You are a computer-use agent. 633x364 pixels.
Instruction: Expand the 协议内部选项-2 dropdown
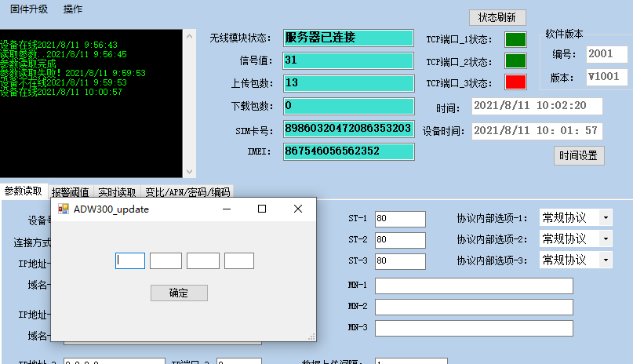pos(606,238)
